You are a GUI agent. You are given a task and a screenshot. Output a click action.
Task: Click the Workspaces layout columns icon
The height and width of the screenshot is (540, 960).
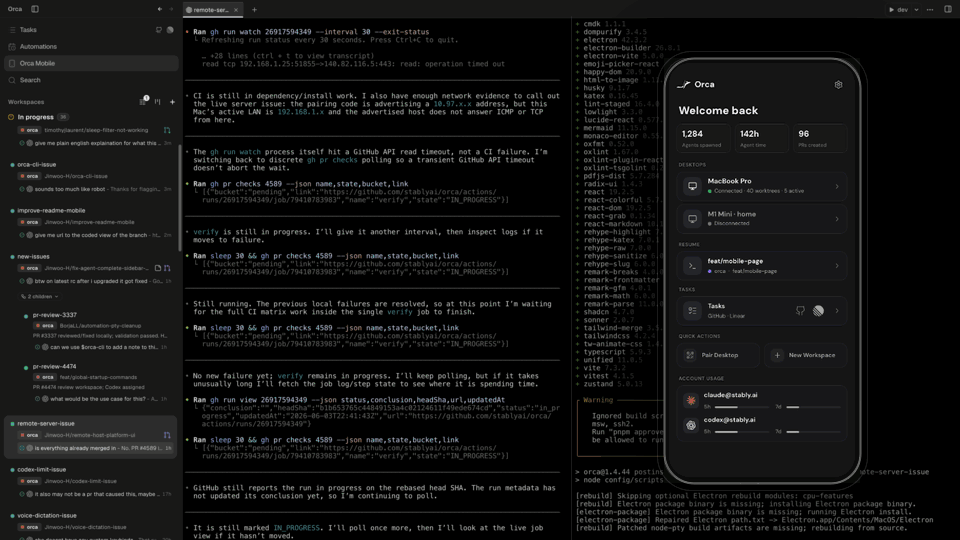[x=157, y=102]
